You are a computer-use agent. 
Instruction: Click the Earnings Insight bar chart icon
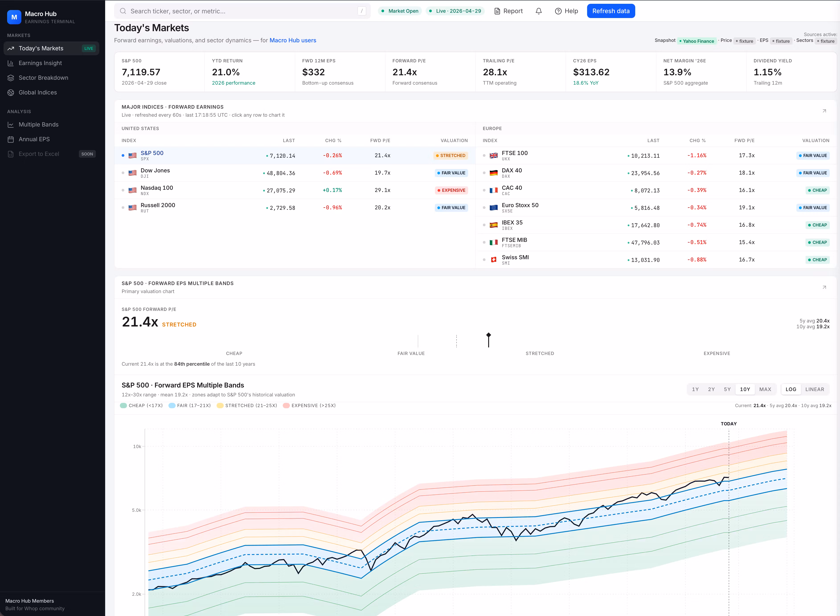click(x=11, y=63)
